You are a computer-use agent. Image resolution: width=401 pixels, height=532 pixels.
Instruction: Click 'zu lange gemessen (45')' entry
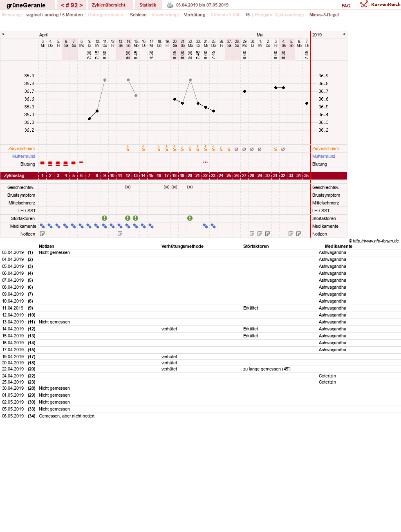tap(267, 369)
